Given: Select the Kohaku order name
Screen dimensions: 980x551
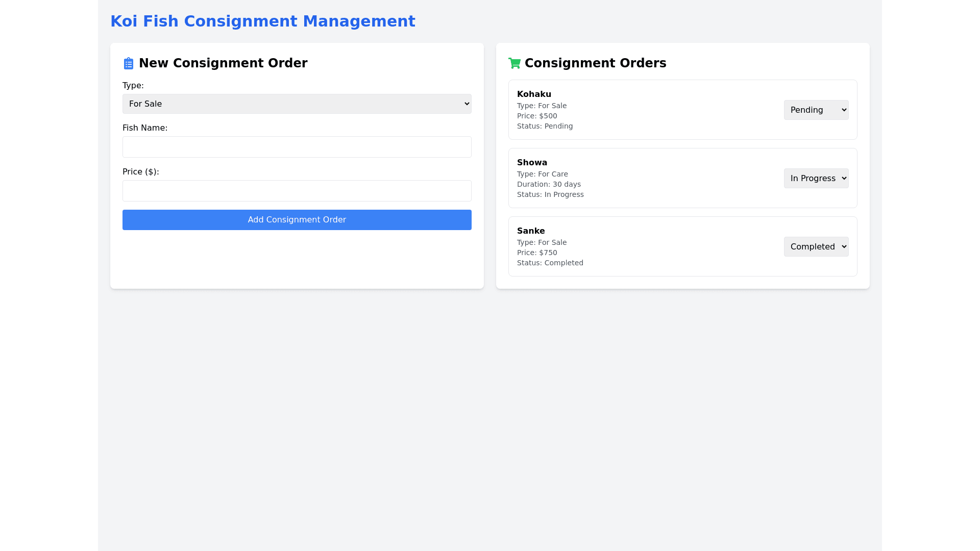Looking at the screenshot, I should 534,94.
